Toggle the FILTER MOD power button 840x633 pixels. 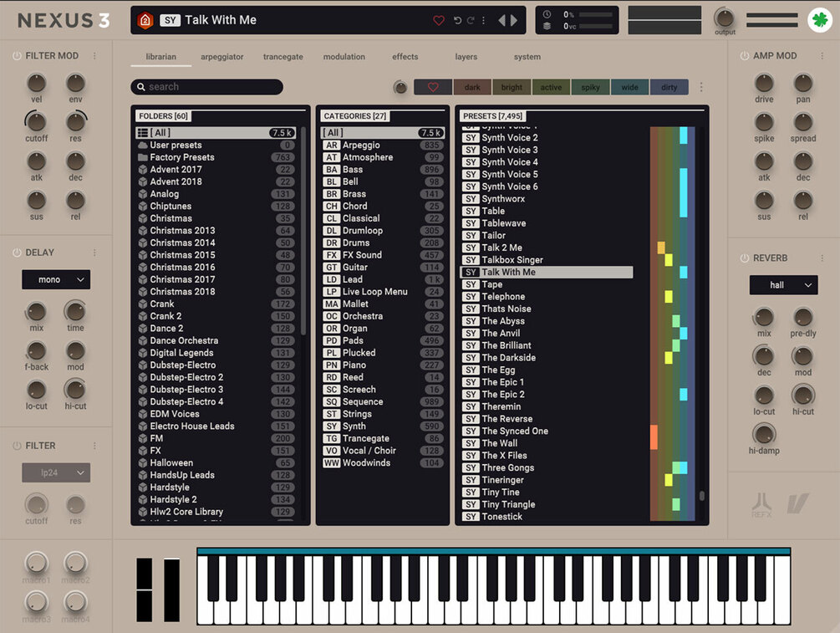click(17, 56)
